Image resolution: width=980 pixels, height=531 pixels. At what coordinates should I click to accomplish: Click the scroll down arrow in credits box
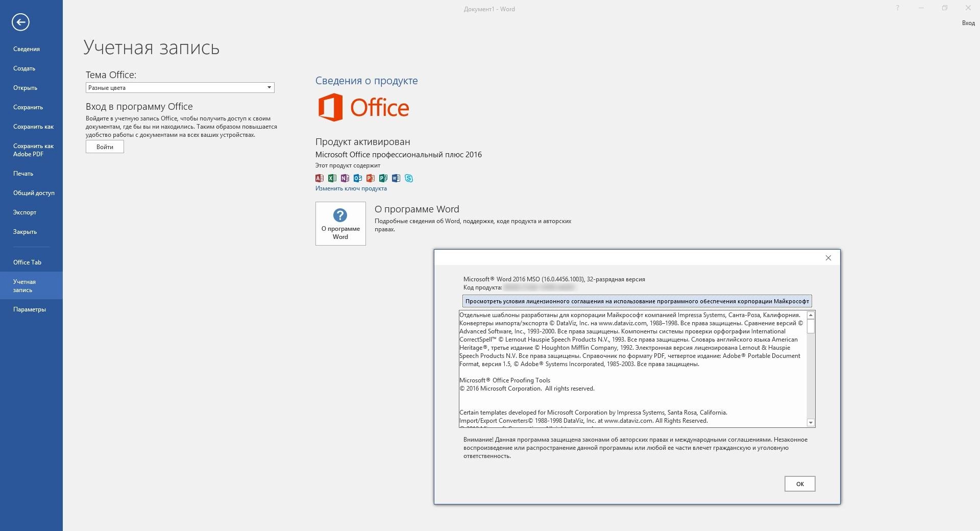pos(811,423)
